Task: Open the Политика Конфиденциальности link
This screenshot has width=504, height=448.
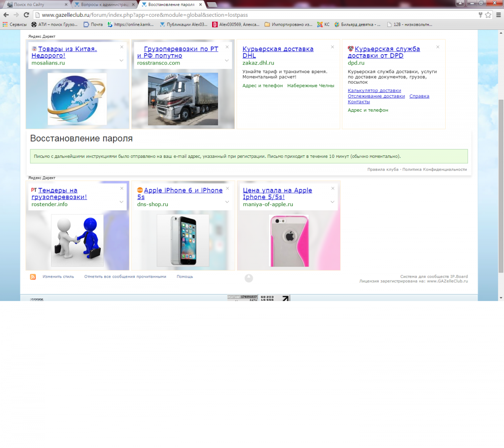Action: coord(435,170)
